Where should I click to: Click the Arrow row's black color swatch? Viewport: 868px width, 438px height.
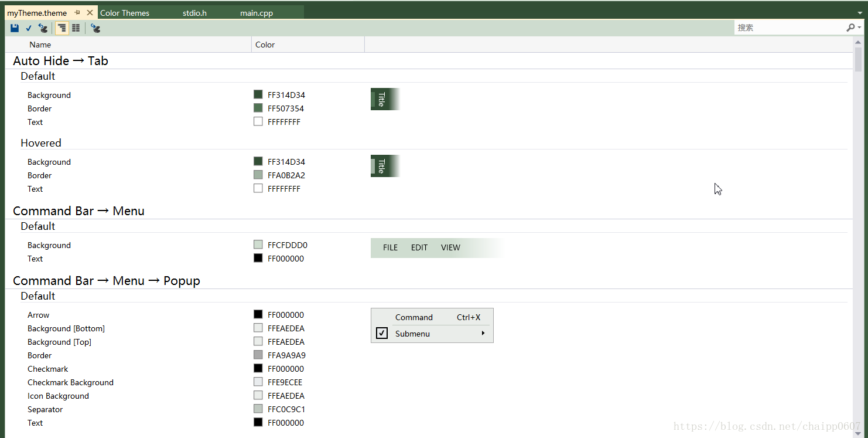[x=258, y=314]
